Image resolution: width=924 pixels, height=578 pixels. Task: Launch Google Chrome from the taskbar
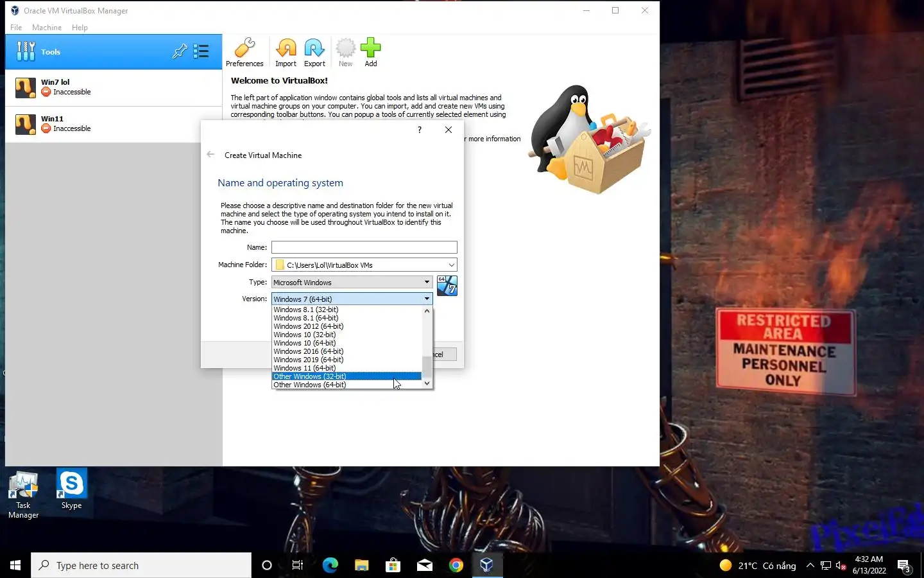pyautogui.click(x=456, y=565)
